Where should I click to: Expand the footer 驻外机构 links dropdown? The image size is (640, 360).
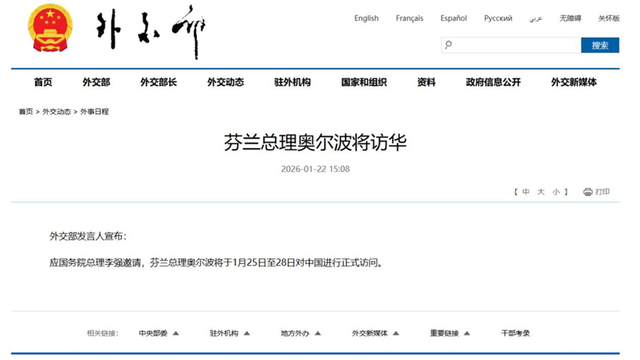230,333
